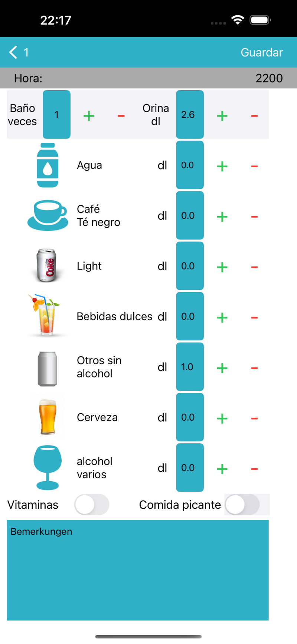Tap the Diet Coke can icon
This screenshot has height=644, width=297.
click(47, 266)
